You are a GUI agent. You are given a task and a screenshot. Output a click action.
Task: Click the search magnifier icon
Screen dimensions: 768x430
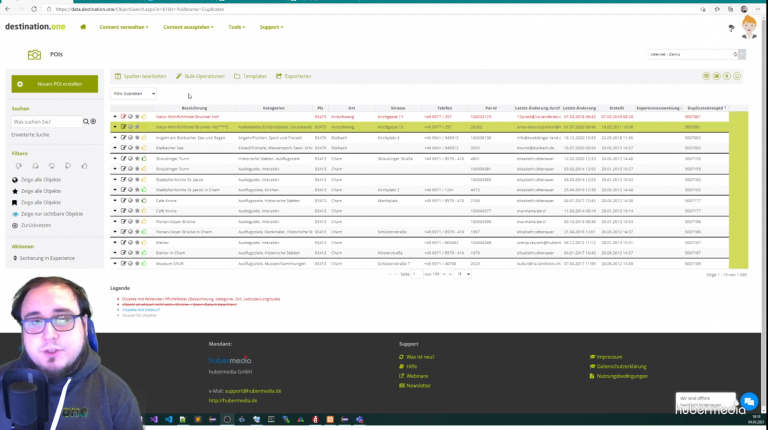coord(86,121)
